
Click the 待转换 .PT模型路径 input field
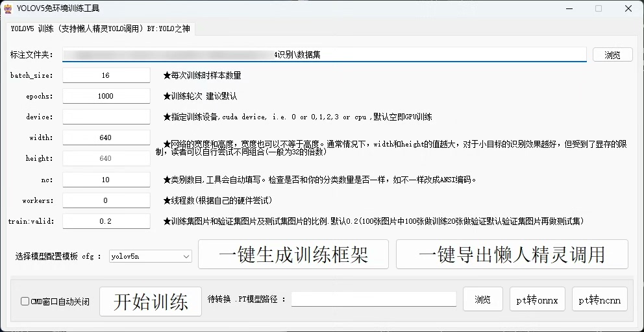point(374,299)
